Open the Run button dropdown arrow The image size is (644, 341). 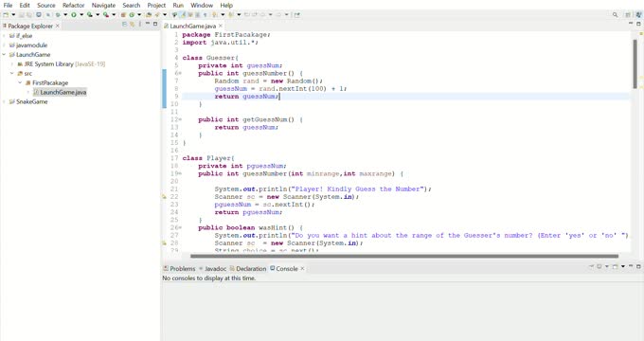pos(81,15)
